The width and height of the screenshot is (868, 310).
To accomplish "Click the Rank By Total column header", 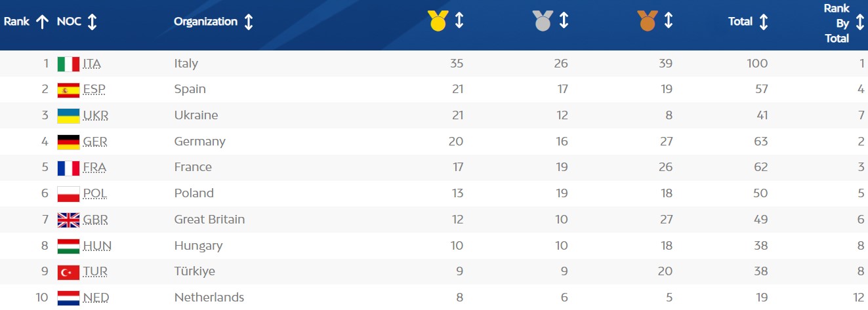I will pos(837,23).
